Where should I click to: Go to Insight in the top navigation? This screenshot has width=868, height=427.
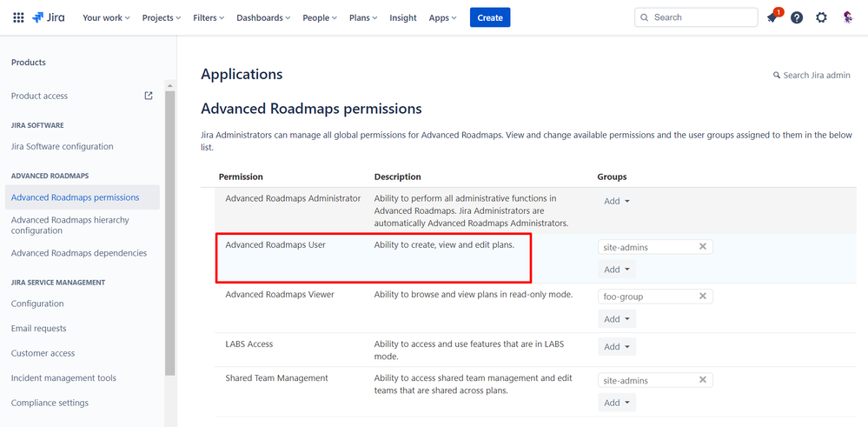[403, 17]
